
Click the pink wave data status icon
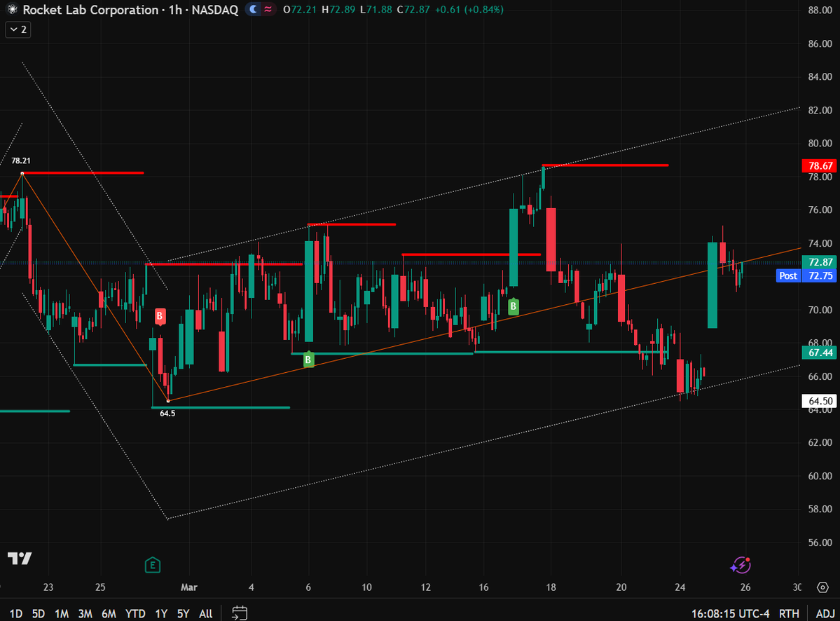[x=268, y=10]
